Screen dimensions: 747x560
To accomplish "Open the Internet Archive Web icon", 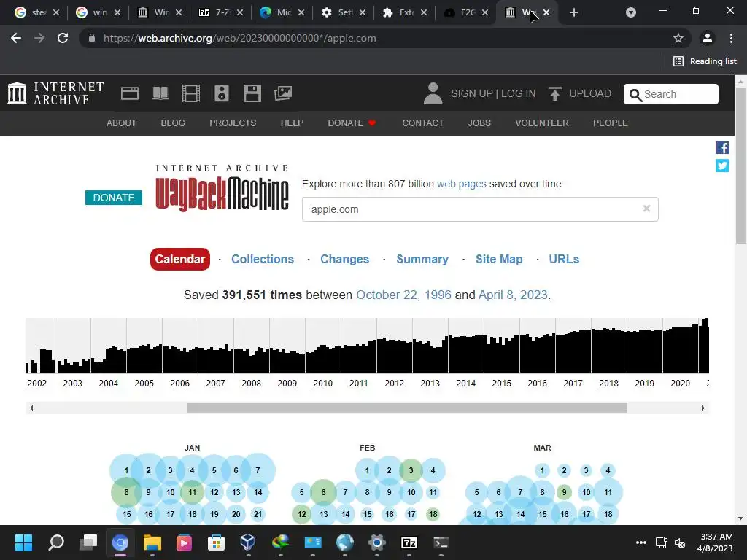I will pos(130,93).
